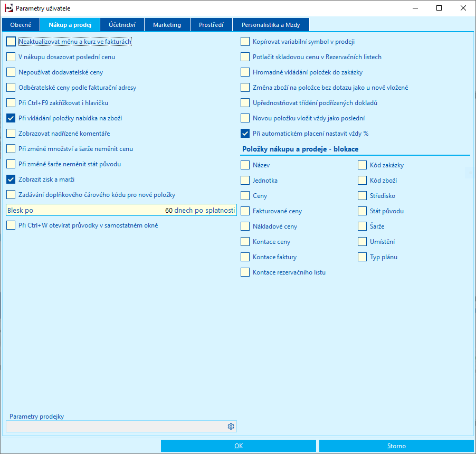This screenshot has width=476, height=454.
Task: Toggle Kód zakázky checkbox
Action: tap(362, 165)
